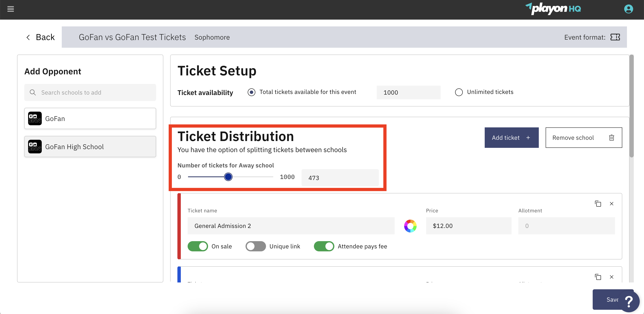
Task: Click the search magnifier in Add Opponent
Action: pos(33,92)
